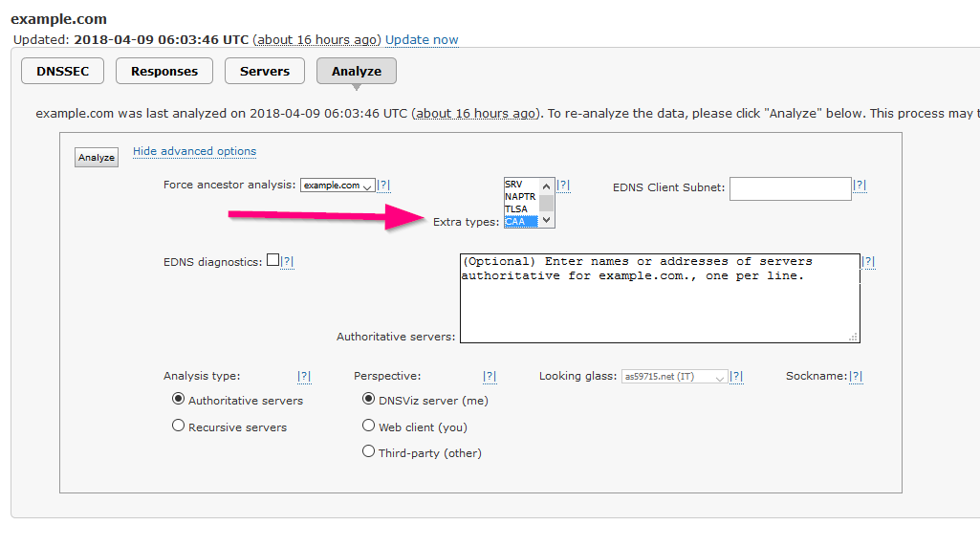
Task: Open the DNSSEC tab
Action: pos(62,72)
